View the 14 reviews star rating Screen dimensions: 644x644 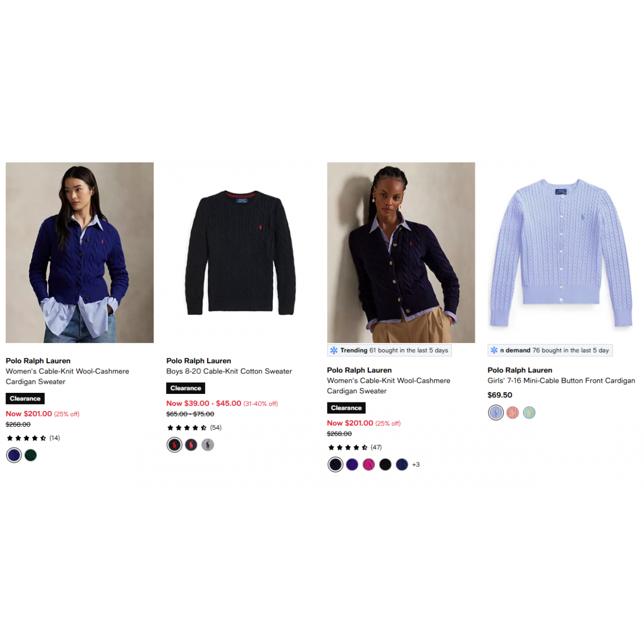pyautogui.click(x=33, y=438)
